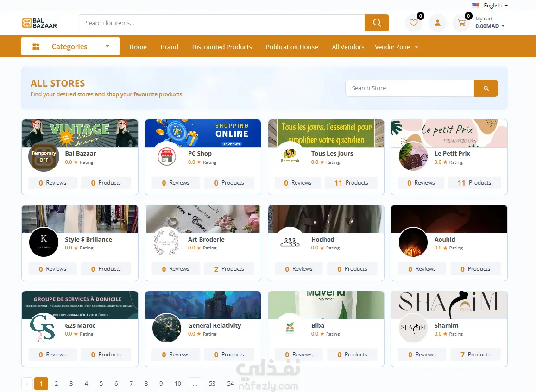
Task: Click General Relativity 0 Products box
Action: pos(229,355)
